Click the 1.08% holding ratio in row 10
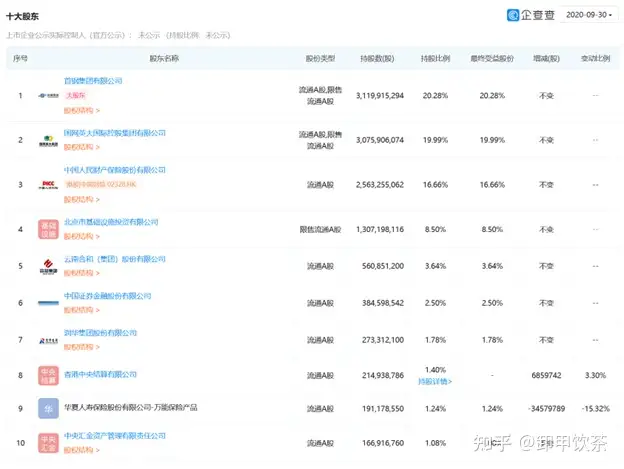This screenshot has height=469, width=624. (435, 443)
